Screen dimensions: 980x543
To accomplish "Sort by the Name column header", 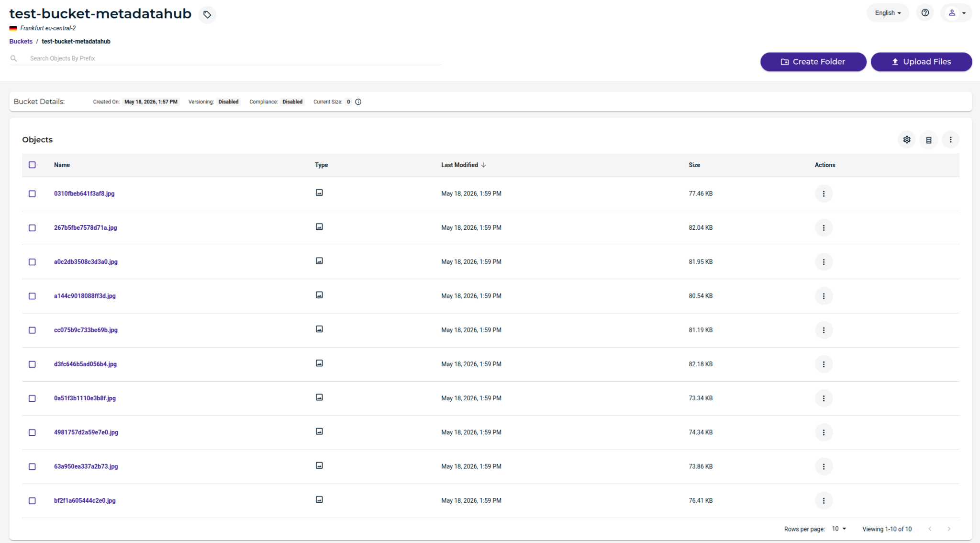I will [x=62, y=165].
